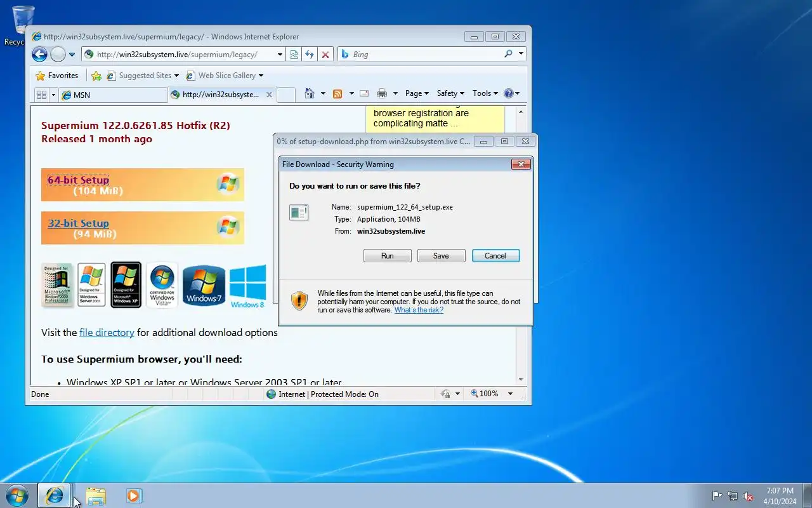Click the Windows 8 logo image
Image resolution: width=812 pixels, height=508 pixels.
[247, 286]
